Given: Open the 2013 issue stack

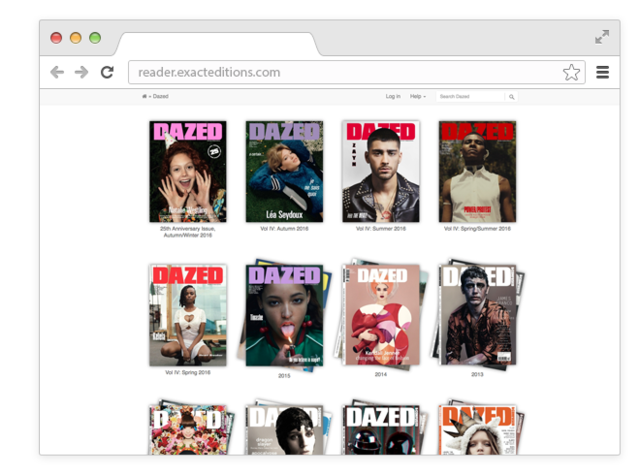Looking at the screenshot, I should [x=477, y=315].
